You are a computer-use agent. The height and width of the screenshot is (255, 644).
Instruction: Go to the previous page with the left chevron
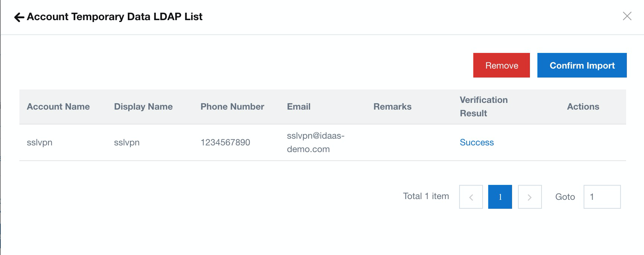pyautogui.click(x=471, y=197)
